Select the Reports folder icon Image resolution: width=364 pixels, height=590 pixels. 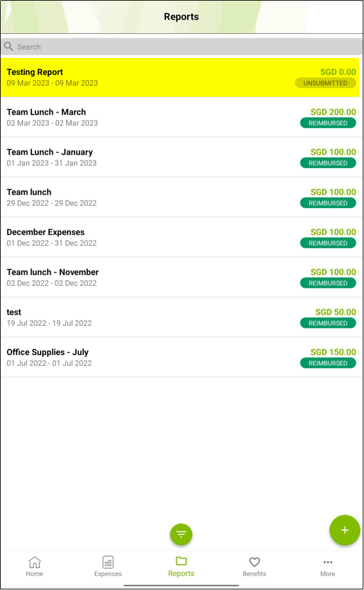[x=181, y=561]
